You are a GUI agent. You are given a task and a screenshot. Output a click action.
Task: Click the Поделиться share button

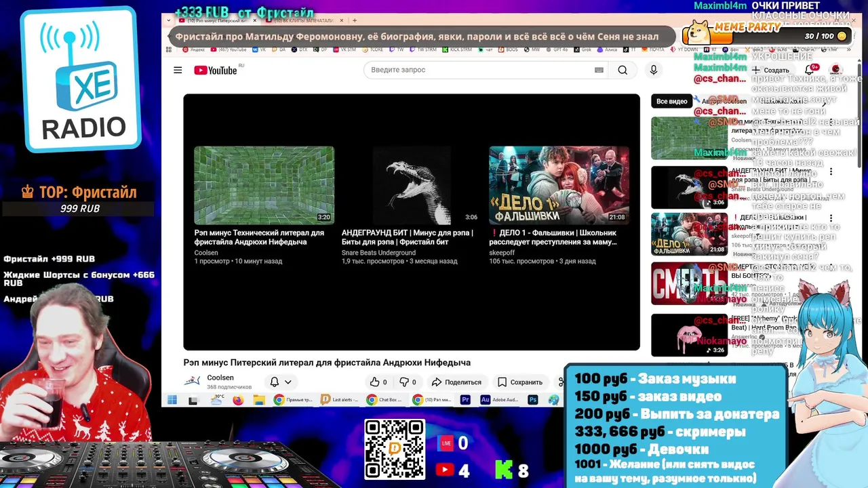point(456,382)
